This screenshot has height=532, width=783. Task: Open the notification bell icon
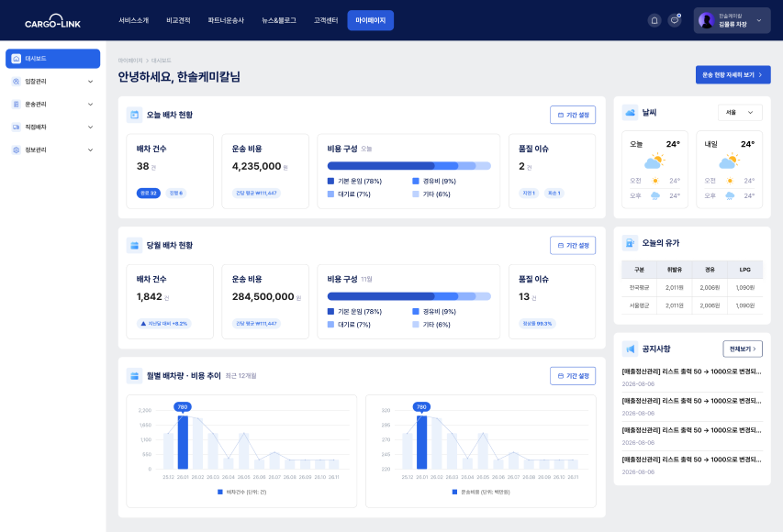tap(654, 20)
